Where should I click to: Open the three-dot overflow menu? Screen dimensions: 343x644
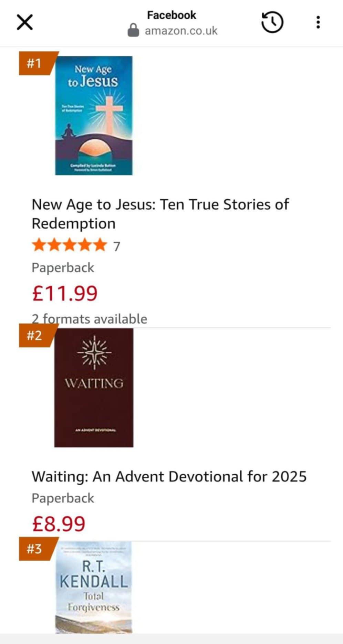tap(318, 22)
